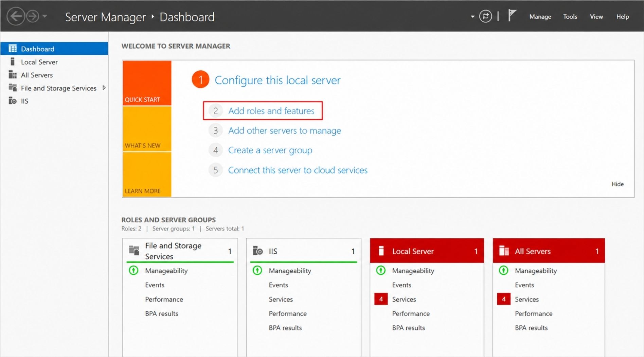
Task: Open the File and Storage Services tile header
Action: (x=180, y=251)
